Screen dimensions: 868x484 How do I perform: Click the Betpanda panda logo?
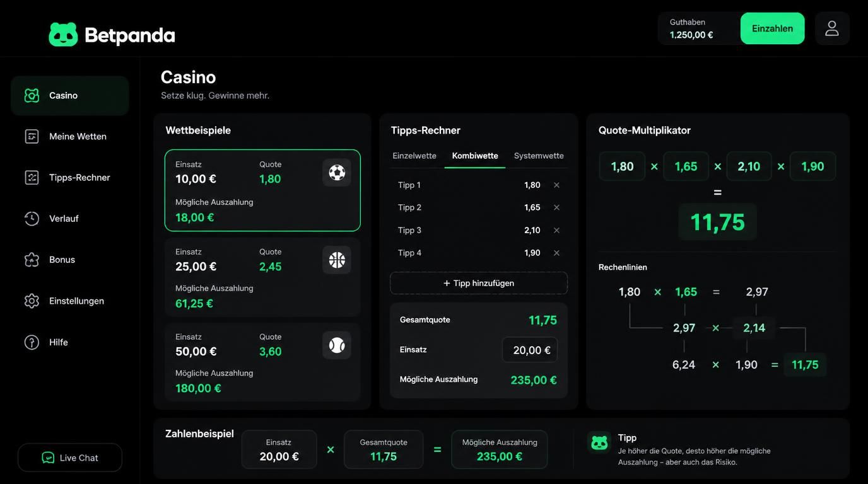point(63,35)
